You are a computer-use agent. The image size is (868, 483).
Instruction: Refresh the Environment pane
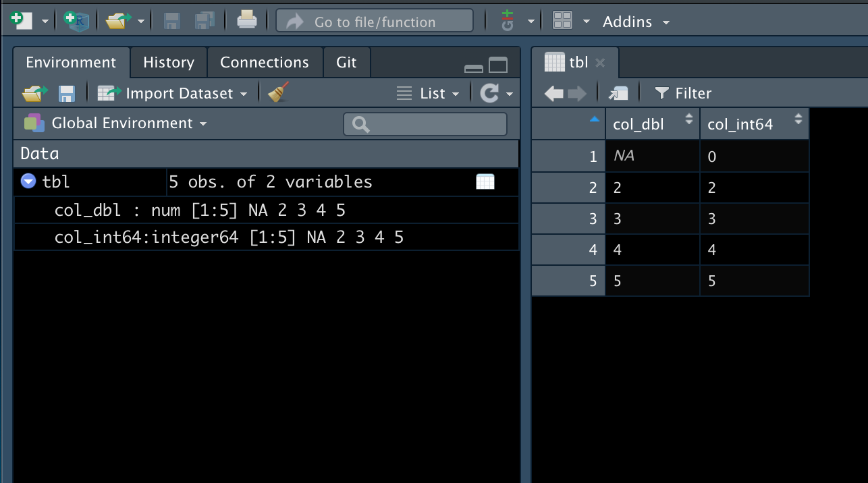pos(491,92)
